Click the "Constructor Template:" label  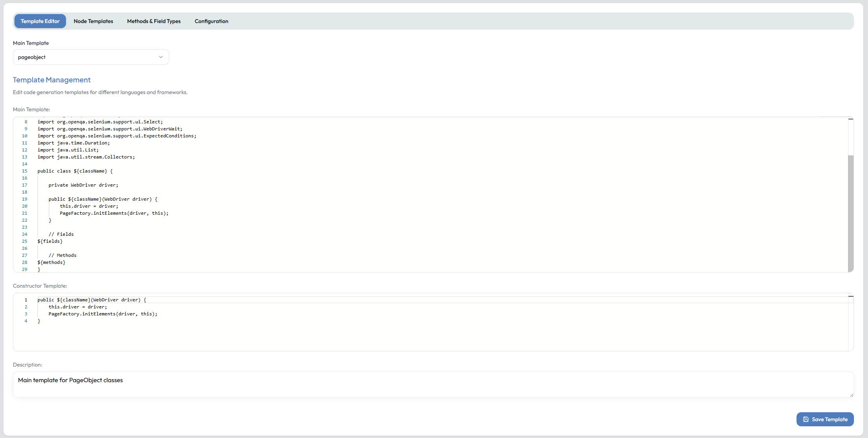tap(40, 286)
